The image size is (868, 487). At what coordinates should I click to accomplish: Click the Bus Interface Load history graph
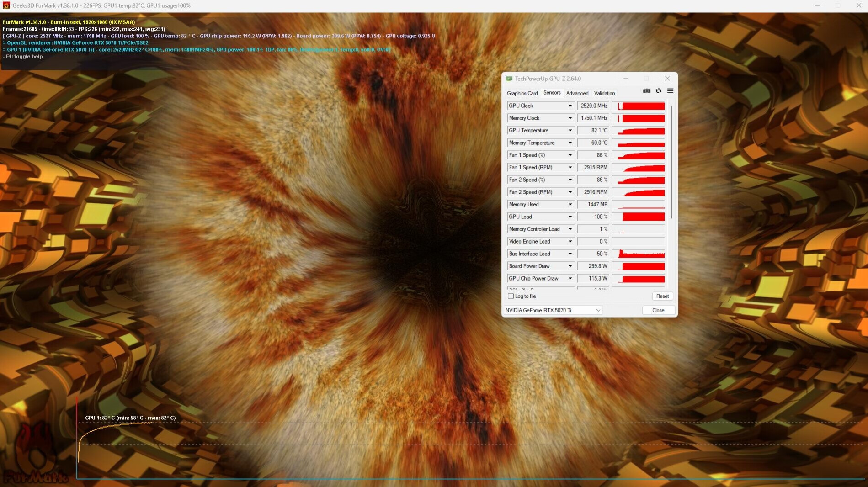coord(638,254)
